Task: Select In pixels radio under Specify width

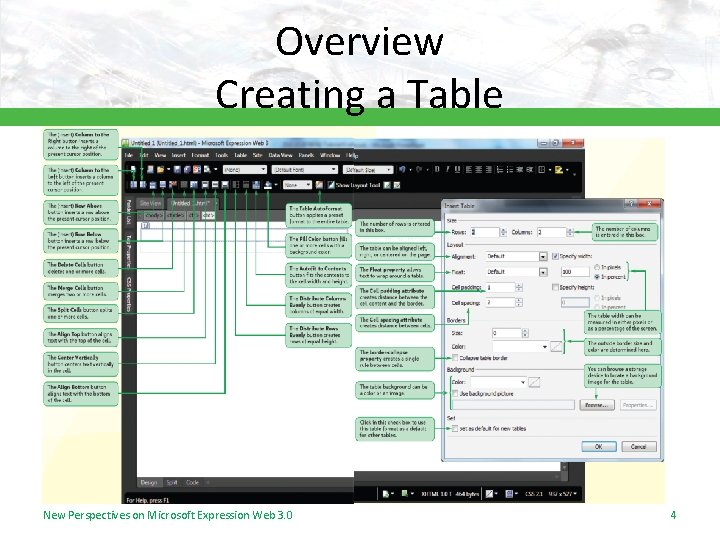Action: pos(597,267)
